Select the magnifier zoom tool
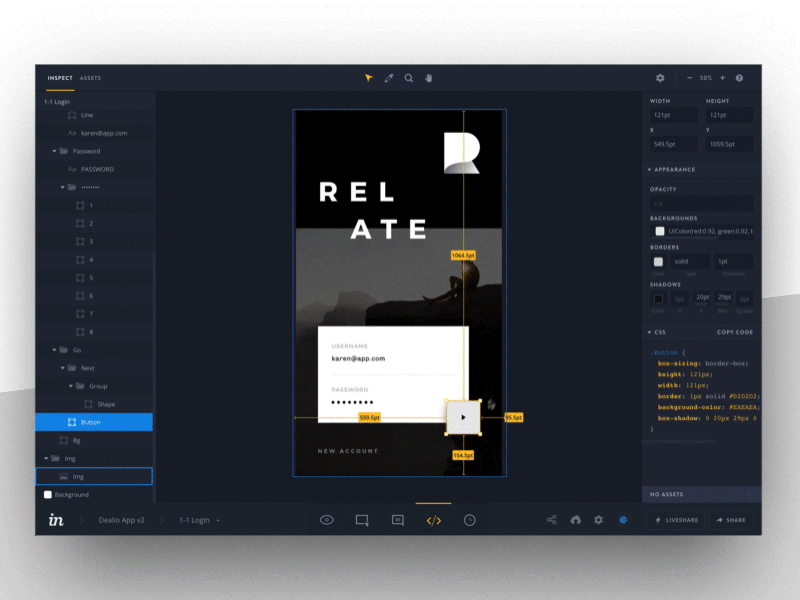Screen dimensions: 800x600 [409, 78]
